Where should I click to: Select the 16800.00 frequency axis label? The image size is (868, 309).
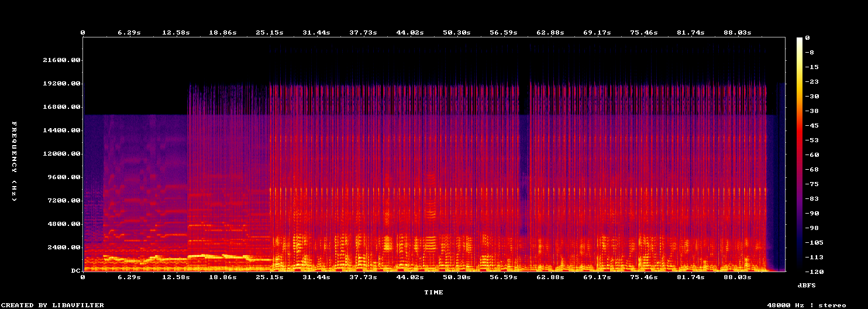coord(61,107)
